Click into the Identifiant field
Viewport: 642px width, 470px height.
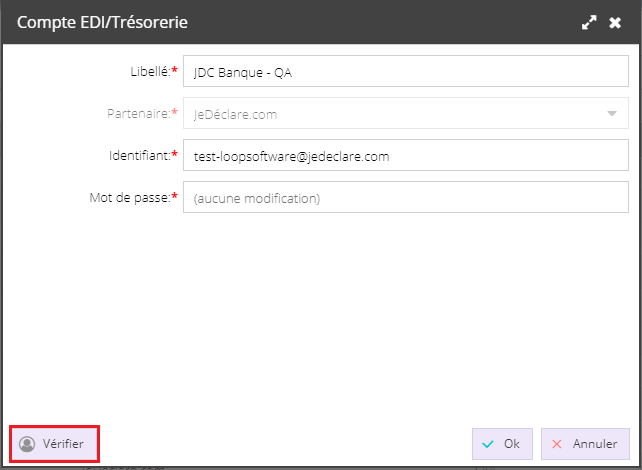[x=405, y=155]
